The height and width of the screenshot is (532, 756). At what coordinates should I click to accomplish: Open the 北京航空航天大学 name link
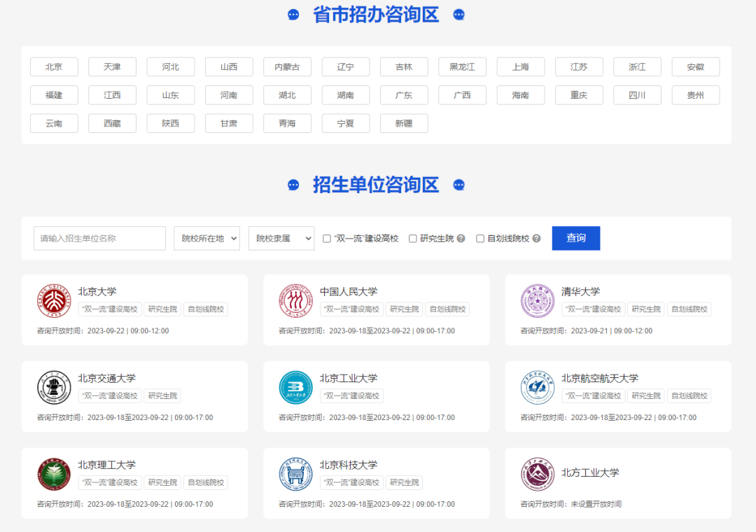tap(600, 378)
